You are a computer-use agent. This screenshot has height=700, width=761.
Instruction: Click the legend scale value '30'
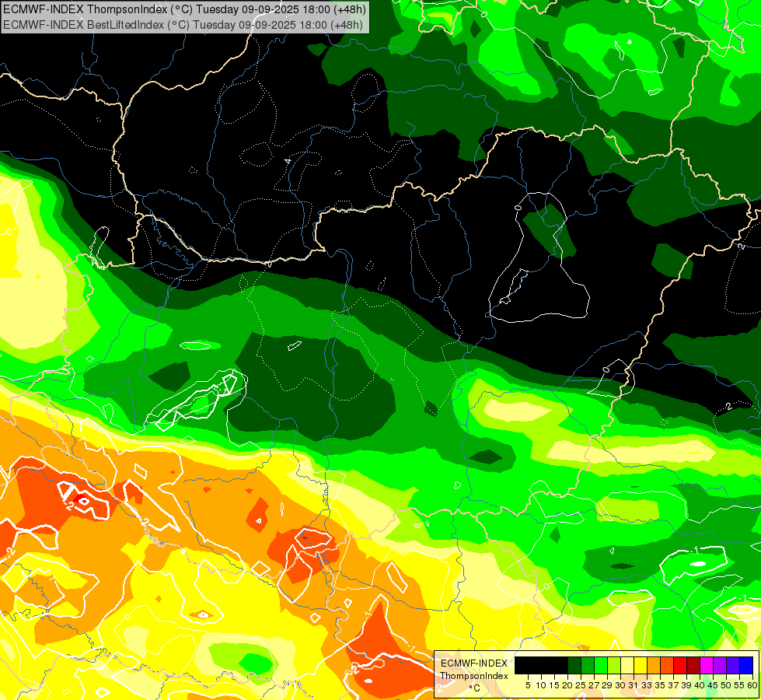[620, 685]
